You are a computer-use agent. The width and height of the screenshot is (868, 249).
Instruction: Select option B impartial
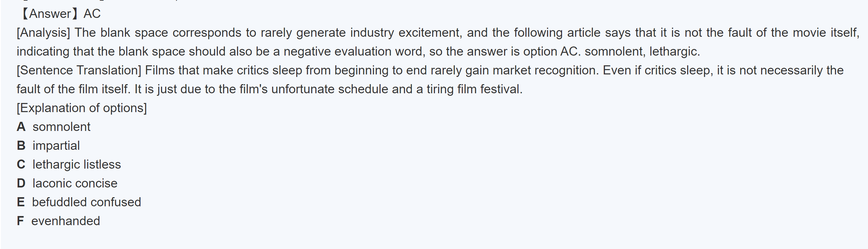click(56, 146)
